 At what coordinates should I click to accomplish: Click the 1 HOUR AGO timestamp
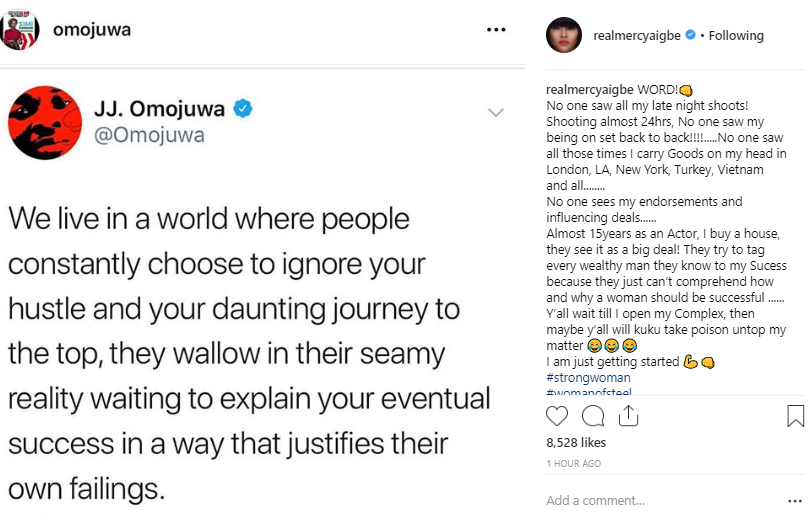(574, 464)
